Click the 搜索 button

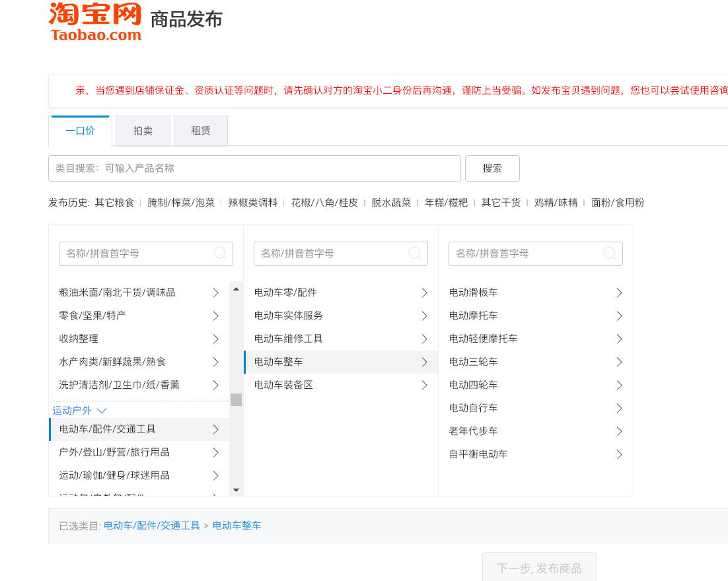(492, 168)
